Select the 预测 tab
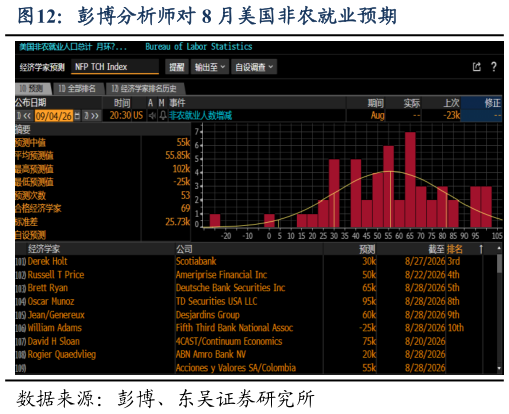509x414 pixels. point(33,88)
